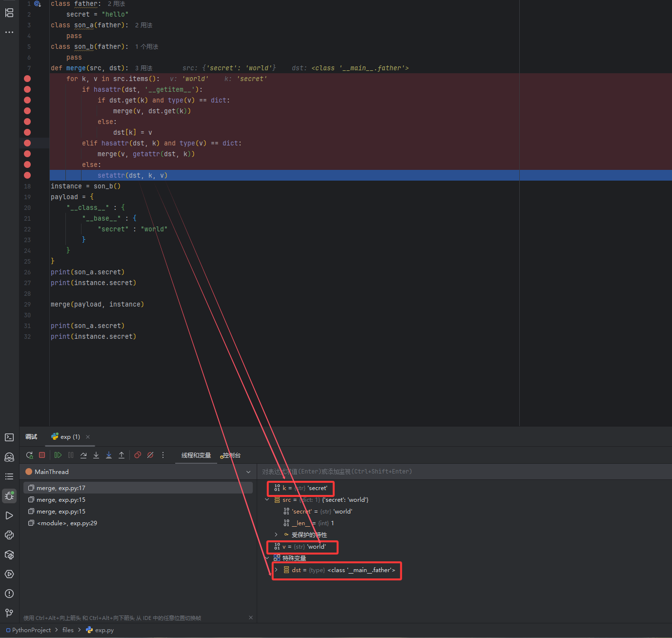Open the MainThread selector dropdown
Viewport: 672px width, 638px height.
pos(248,472)
